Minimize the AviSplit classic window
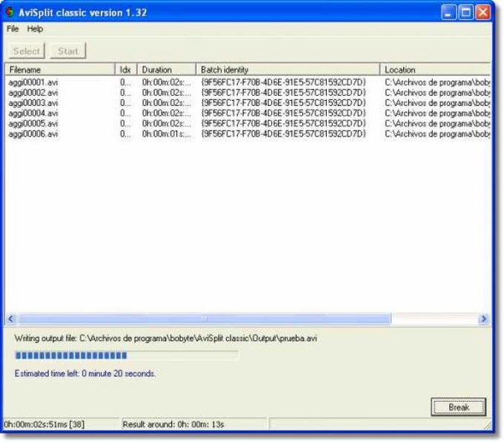The width and height of the screenshot is (504, 442). [x=448, y=13]
